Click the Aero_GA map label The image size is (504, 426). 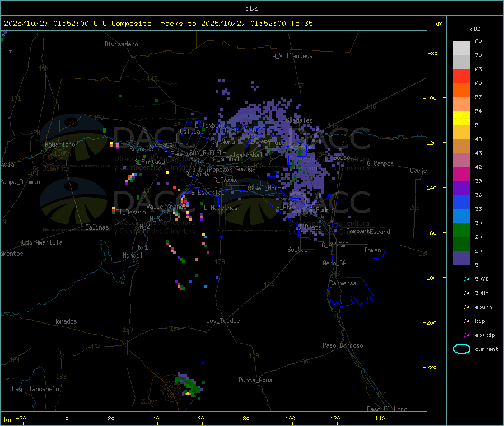pyautogui.click(x=335, y=263)
